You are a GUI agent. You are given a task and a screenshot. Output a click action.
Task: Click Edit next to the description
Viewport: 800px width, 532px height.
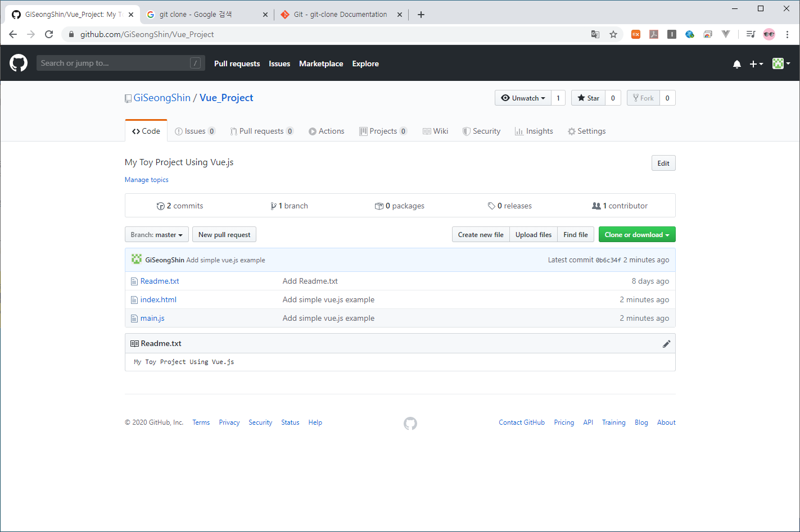tap(663, 163)
